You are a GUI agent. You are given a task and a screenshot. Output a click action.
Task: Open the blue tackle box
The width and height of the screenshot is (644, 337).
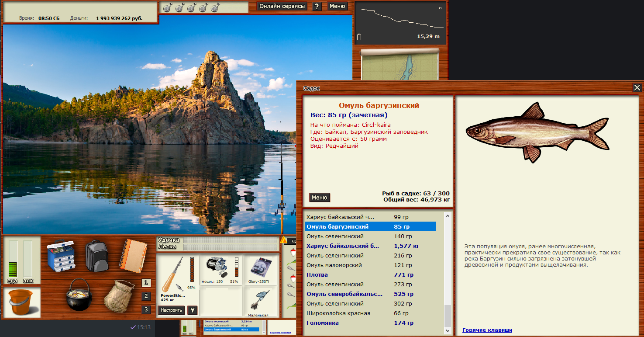point(61,256)
